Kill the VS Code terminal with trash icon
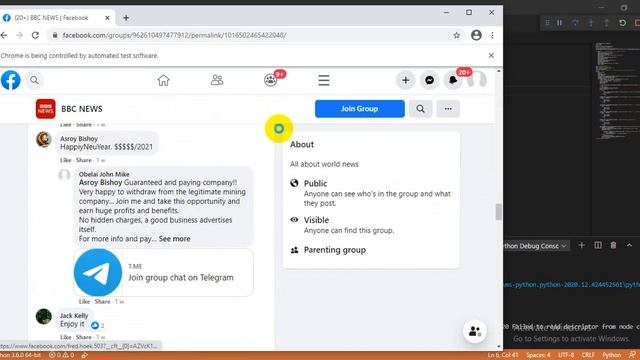 coord(613,245)
